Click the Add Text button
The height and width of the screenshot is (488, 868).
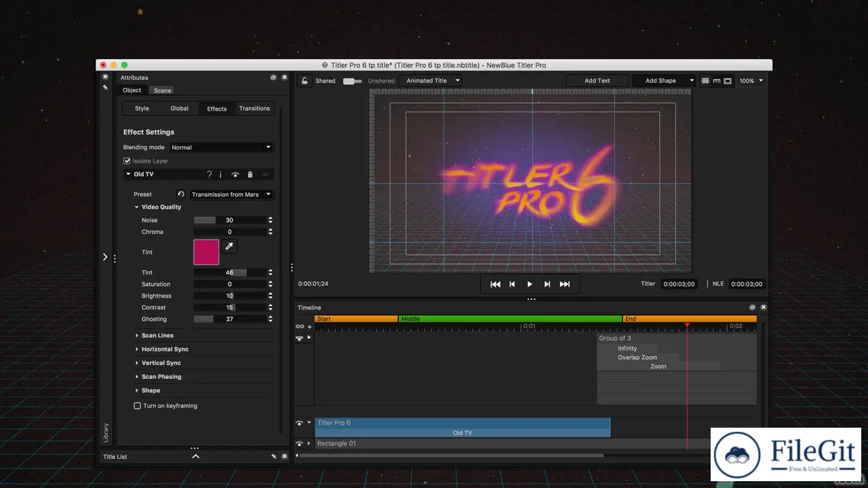point(597,81)
